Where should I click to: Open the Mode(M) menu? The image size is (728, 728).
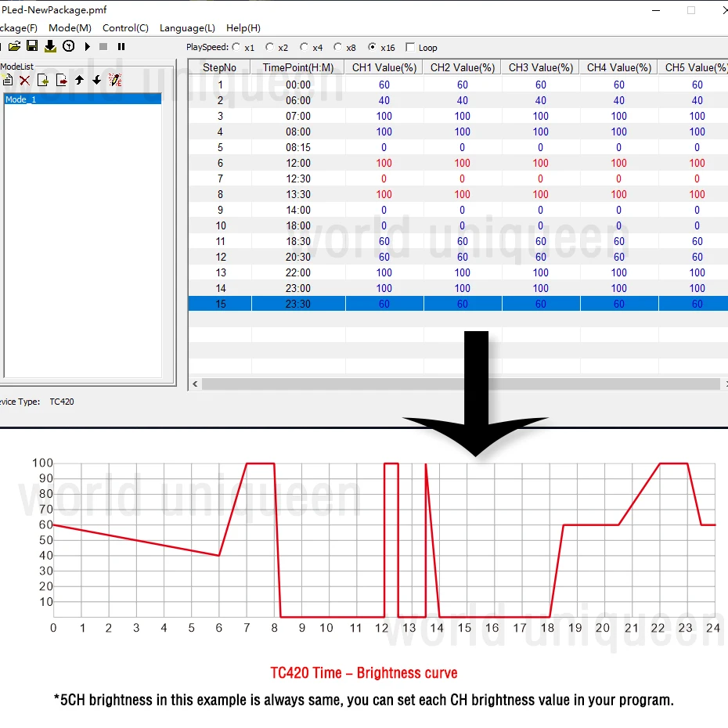[70, 28]
